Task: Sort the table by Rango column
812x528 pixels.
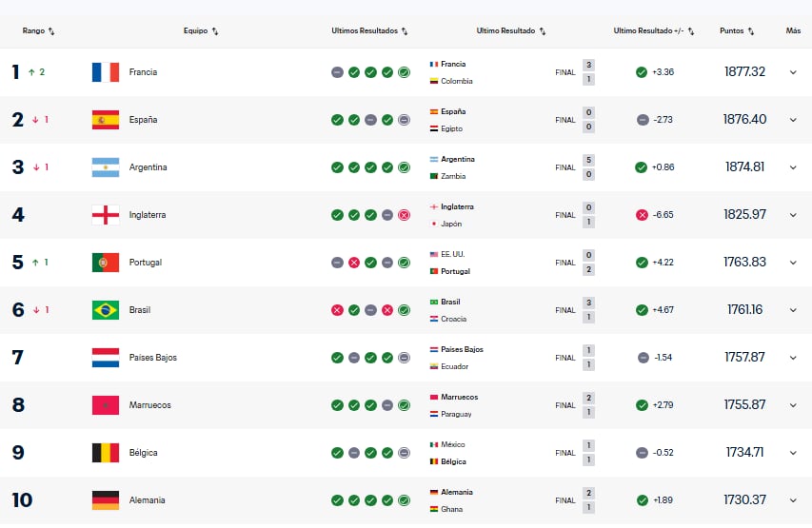Action: (39, 30)
